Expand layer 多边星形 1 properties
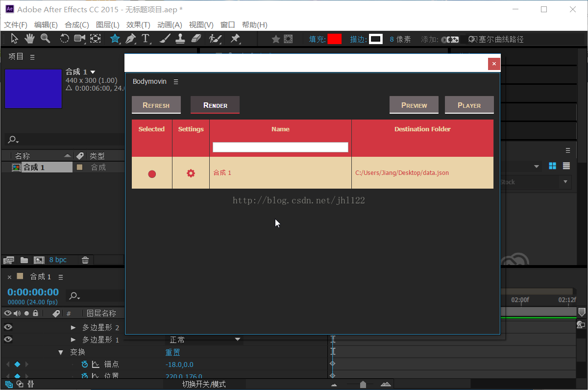This screenshot has height=390, width=588. pos(73,340)
